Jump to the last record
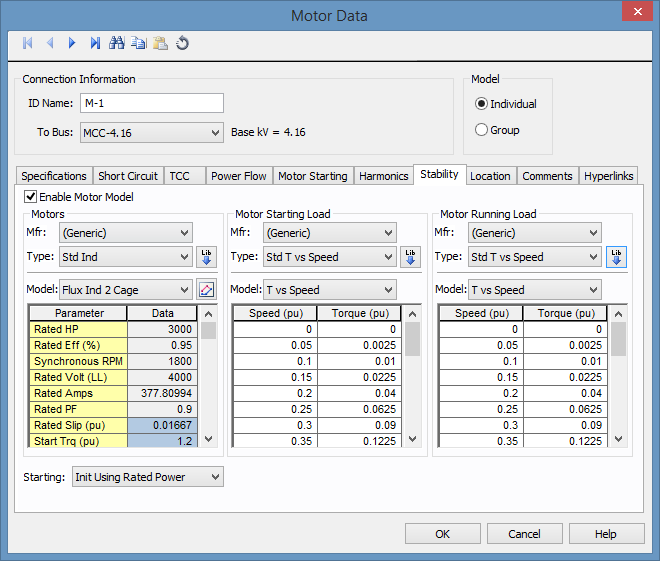 coord(95,43)
